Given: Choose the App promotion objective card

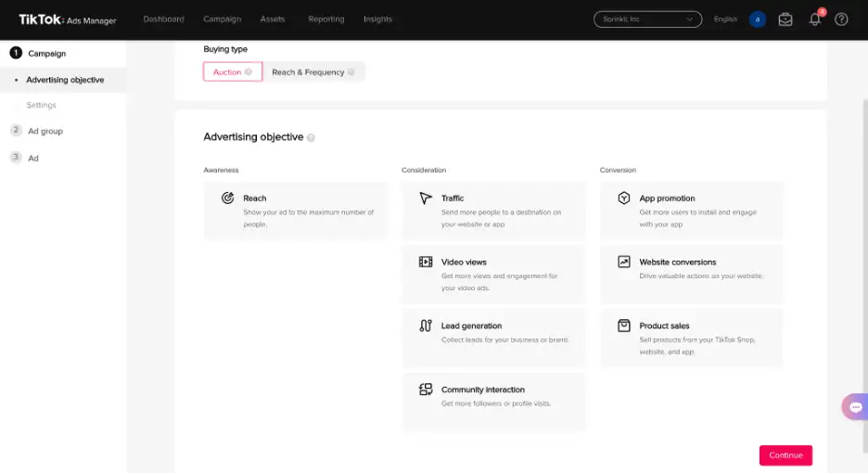Looking at the screenshot, I should coord(692,211).
